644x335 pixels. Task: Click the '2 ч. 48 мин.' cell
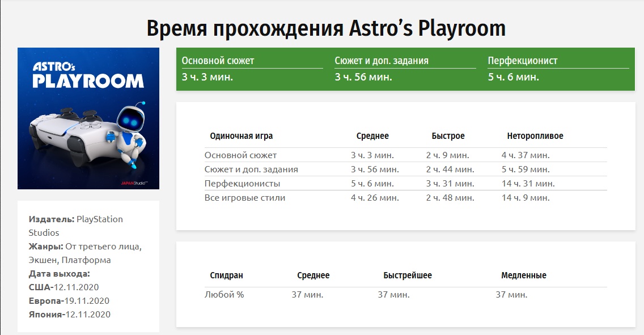(450, 197)
